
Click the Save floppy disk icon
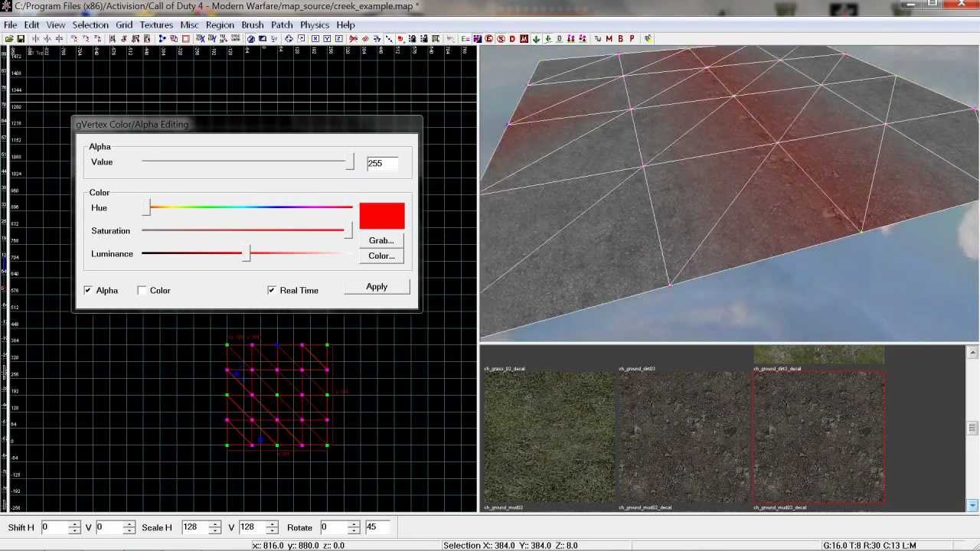pos(21,39)
